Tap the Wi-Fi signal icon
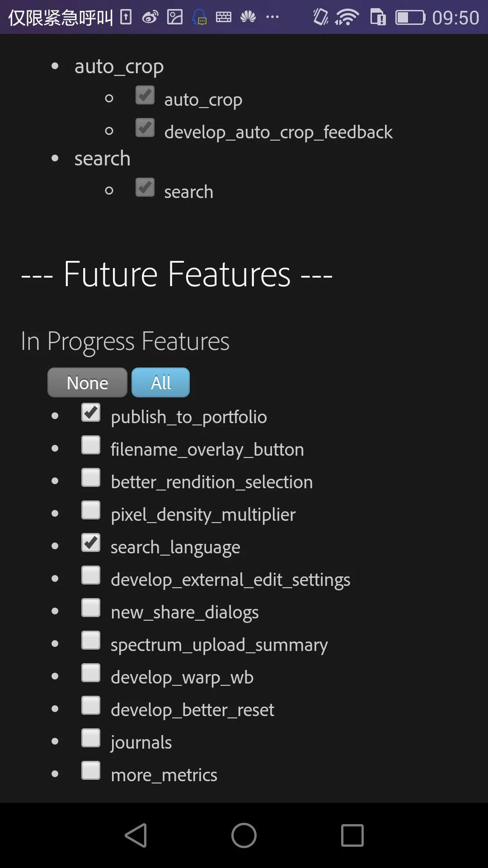 tap(347, 18)
